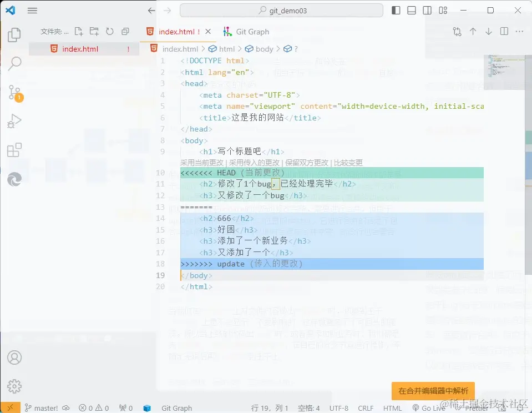Customize layout from title bar

pos(443,11)
